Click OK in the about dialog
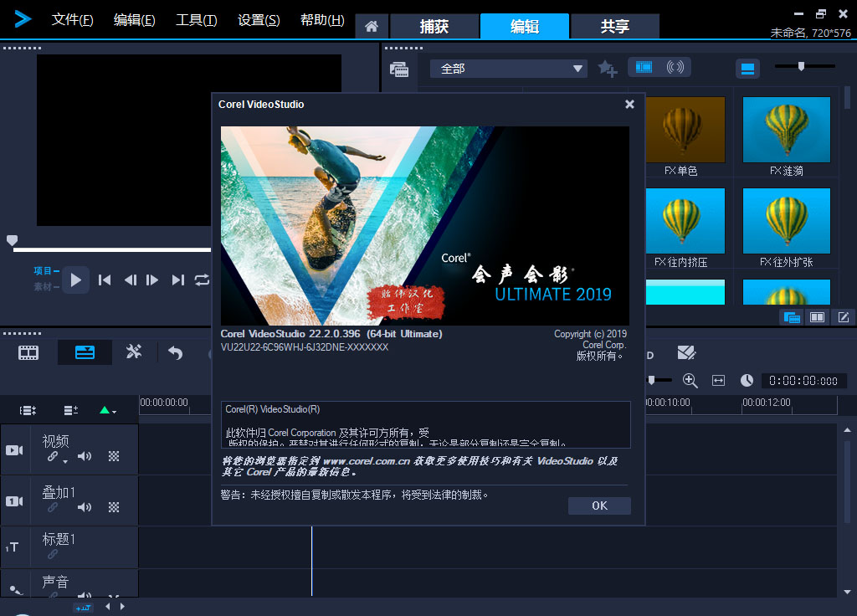 coord(599,506)
